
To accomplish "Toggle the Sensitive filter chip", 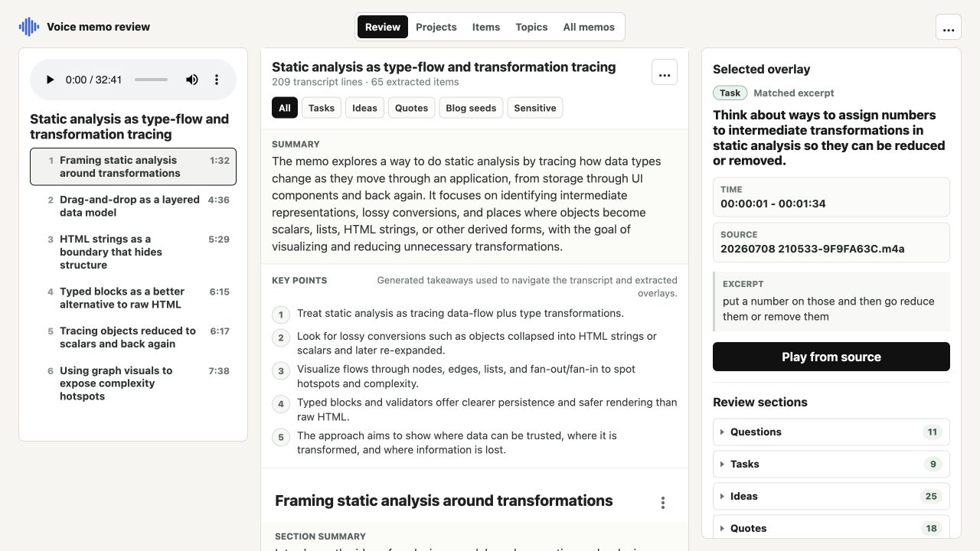I will [535, 108].
